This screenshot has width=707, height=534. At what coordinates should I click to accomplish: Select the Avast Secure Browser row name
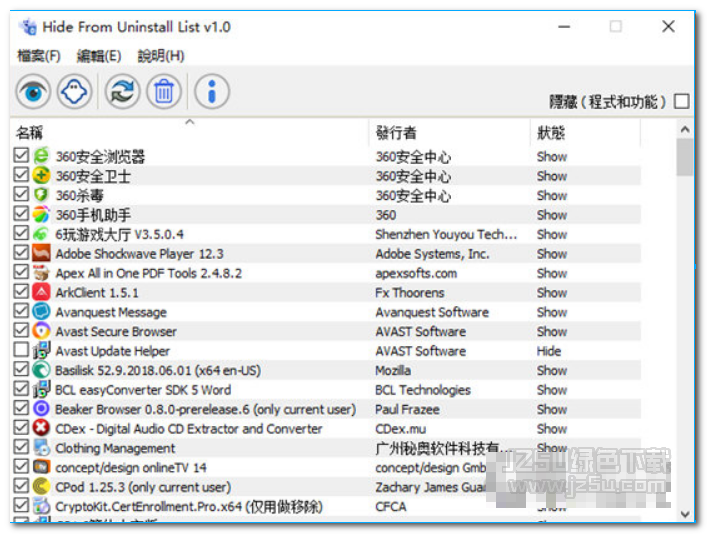click(116, 331)
